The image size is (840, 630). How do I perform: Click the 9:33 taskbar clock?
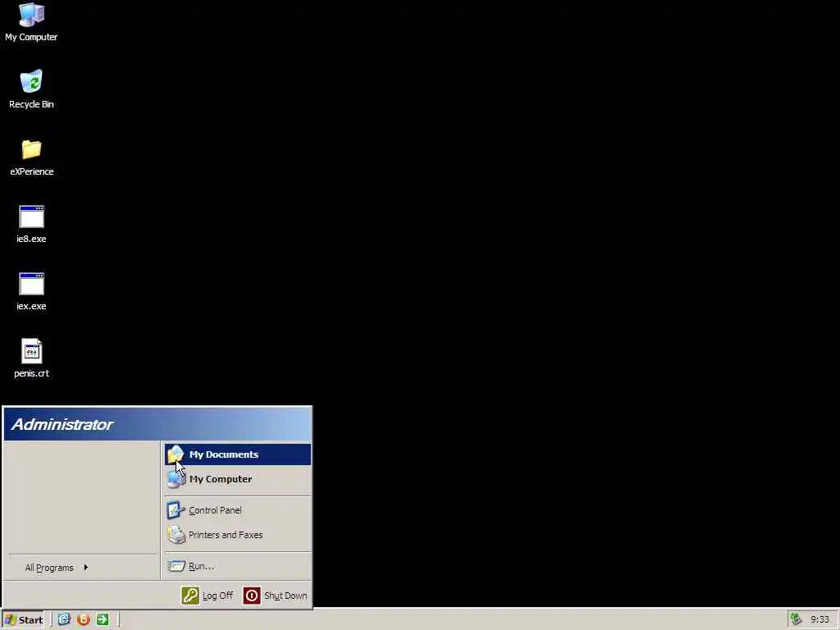819,620
